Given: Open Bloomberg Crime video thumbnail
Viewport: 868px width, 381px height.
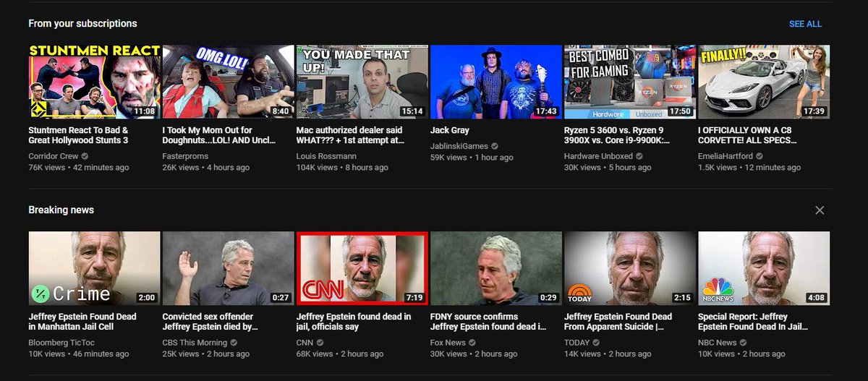Looking at the screenshot, I should pos(95,268).
